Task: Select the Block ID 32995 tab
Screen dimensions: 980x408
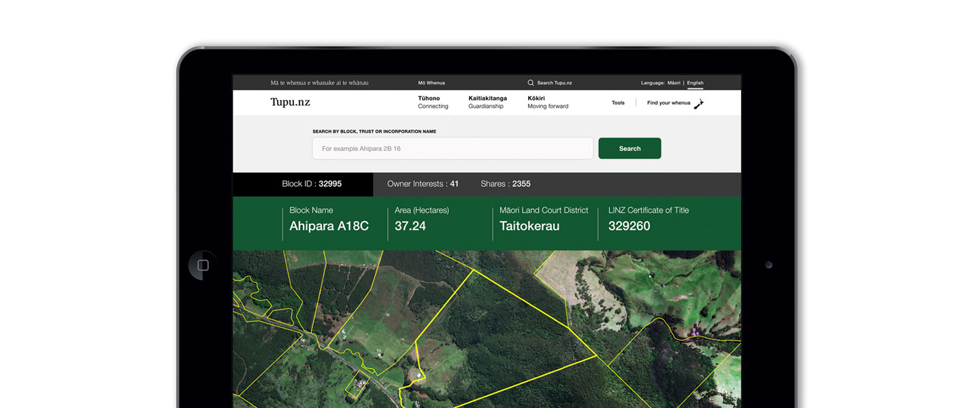Action: pos(313,184)
